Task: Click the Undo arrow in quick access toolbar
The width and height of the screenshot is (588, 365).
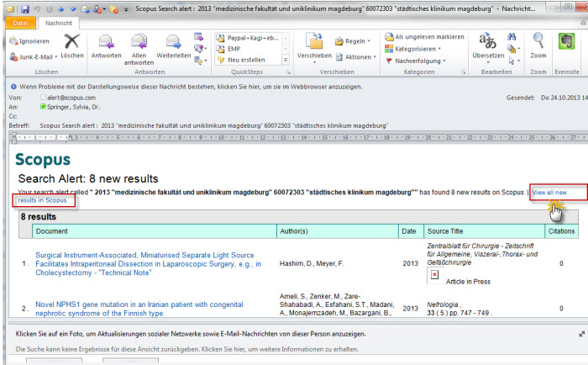Action: 37,9
